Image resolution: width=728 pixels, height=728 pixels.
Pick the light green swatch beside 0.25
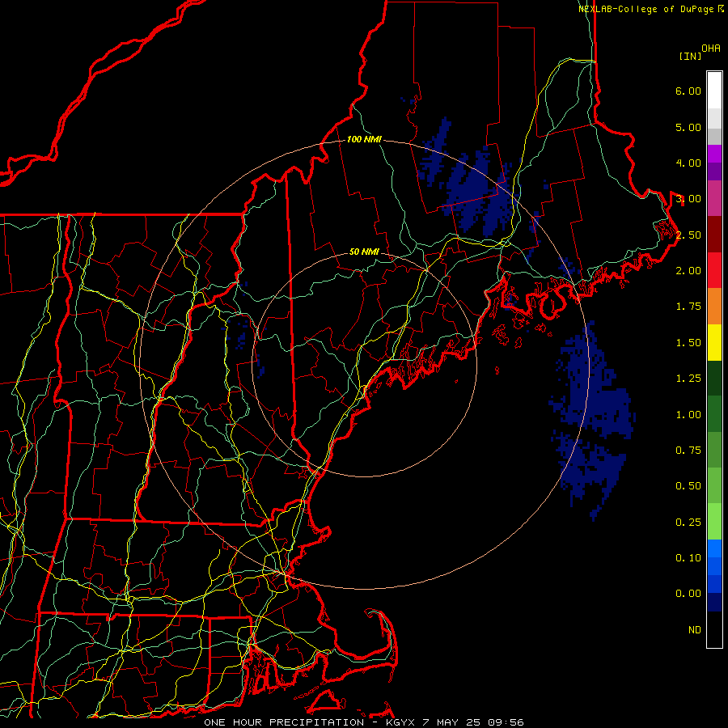(714, 522)
